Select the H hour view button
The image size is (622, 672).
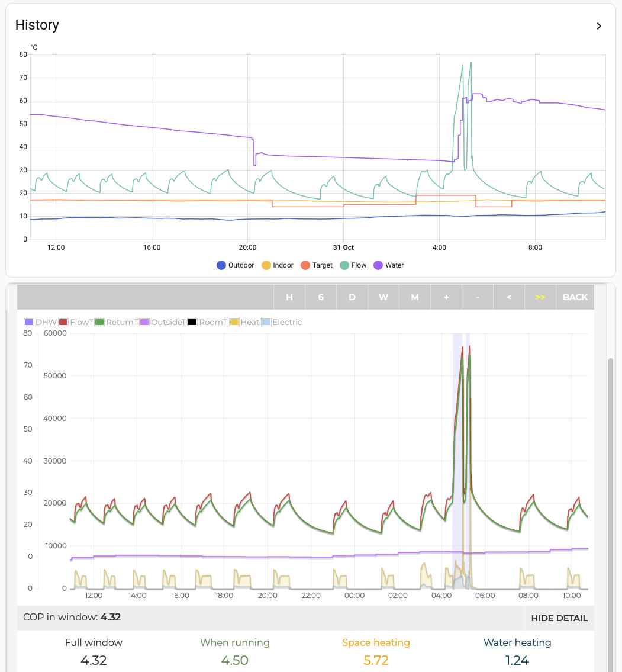pyautogui.click(x=289, y=297)
